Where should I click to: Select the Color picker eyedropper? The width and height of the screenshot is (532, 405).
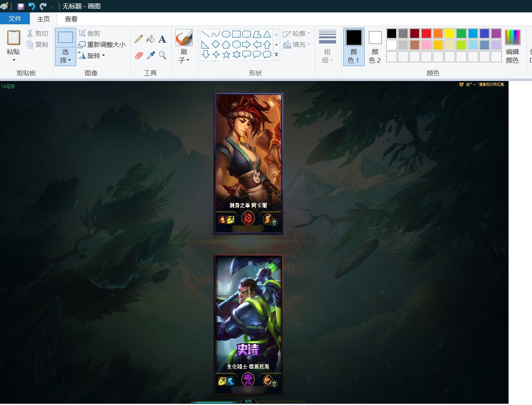[x=150, y=55]
